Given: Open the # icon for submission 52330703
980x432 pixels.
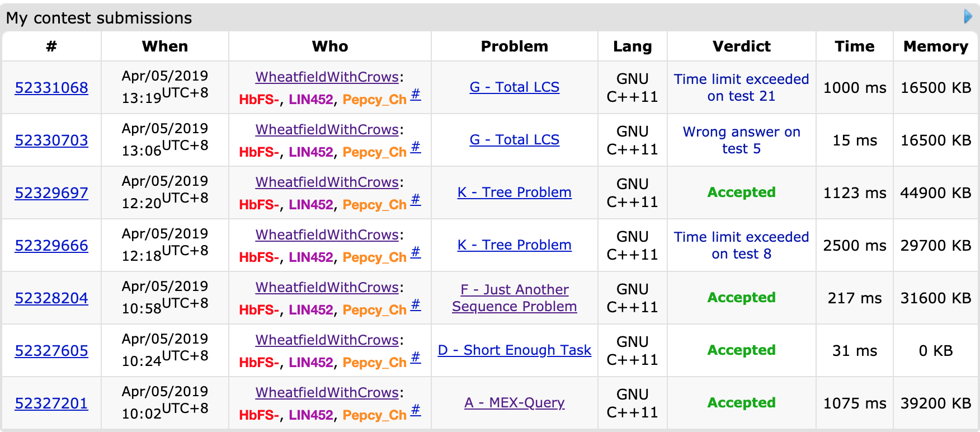Looking at the screenshot, I should pos(416,147).
